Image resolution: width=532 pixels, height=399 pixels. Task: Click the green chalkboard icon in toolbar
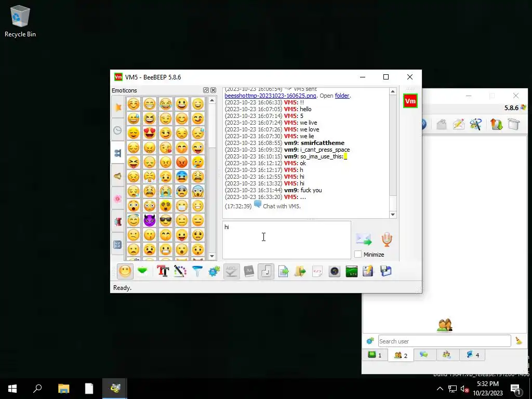[x=352, y=271]
